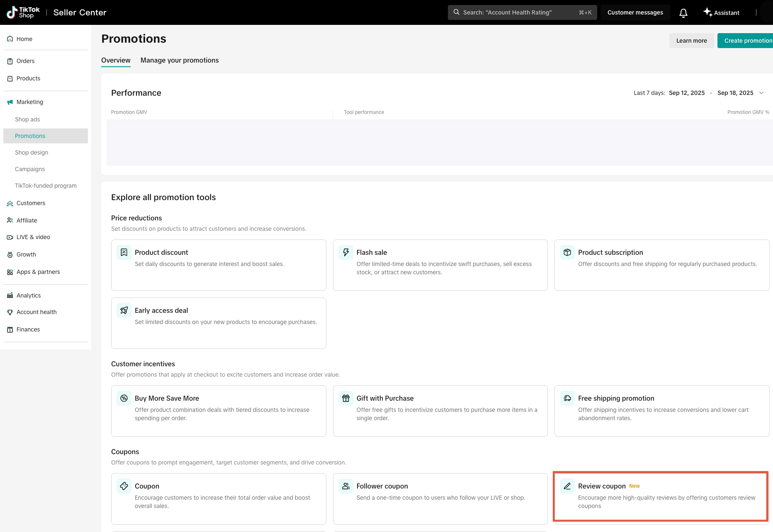Viewport: 773px width, 532px height.
Task: Click the notification bell icon
Action: coord(683,13)
